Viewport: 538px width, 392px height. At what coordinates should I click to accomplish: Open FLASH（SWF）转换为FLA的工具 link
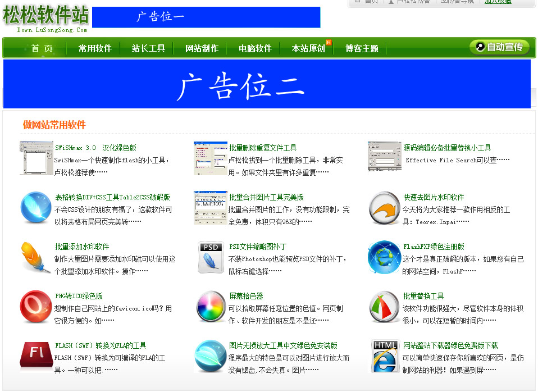point(101,345)
